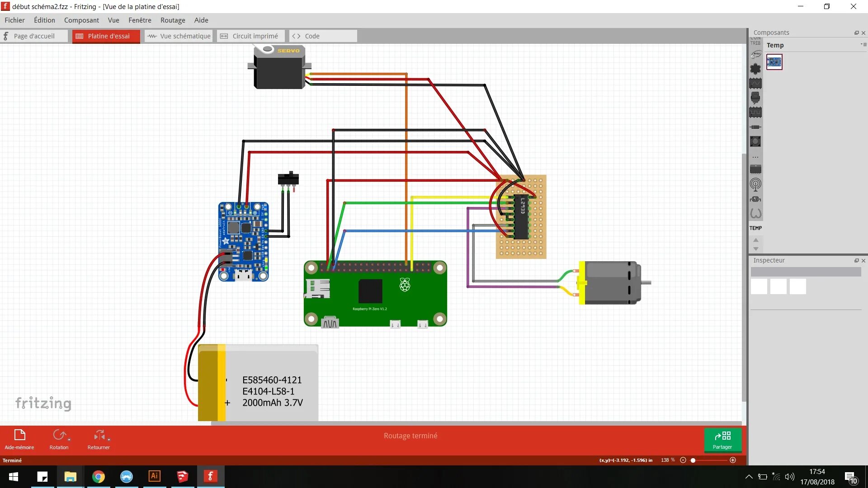Click the Code view button
Screen dimensions: 868x488
coord(306,36)
